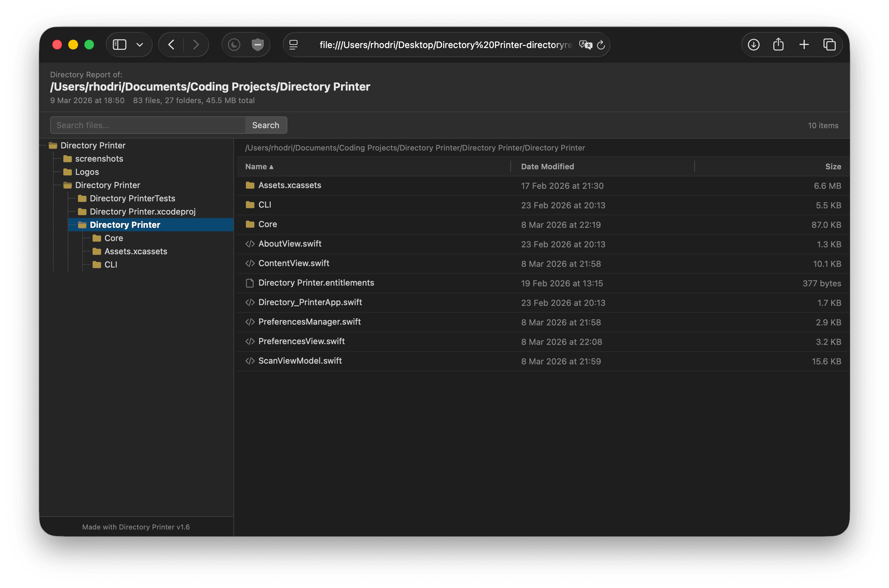Click the Search button

point(265,125)
